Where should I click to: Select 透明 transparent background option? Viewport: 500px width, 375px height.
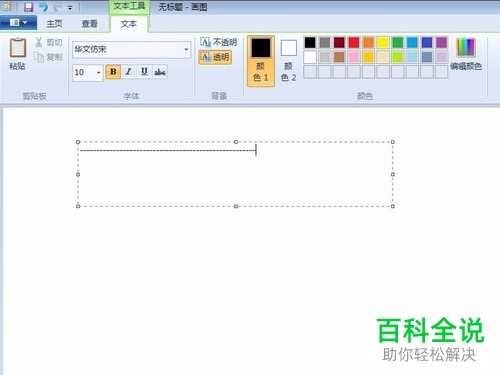point(215,57)
